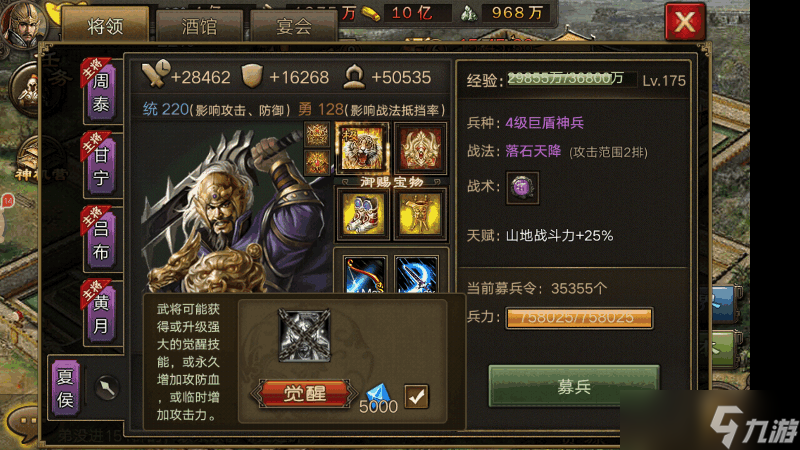The height and width of the screenshot is (450, 800).
Task: Toggle the checkbox next to 5000 diamonds
Action: point(416,396)
